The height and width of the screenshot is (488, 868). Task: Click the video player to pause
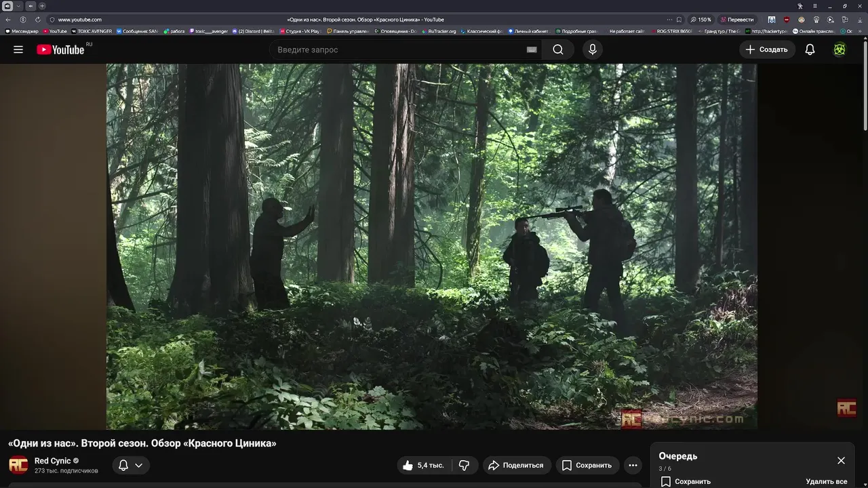tap(432, 247)
